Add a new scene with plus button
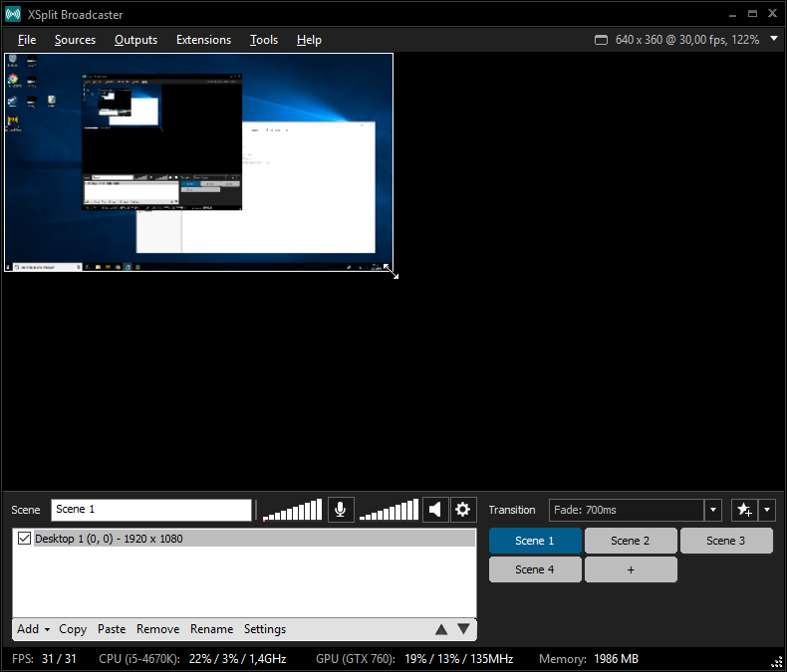Viewport: 787px width, 672px height. pyautogui.click(x=631, y=569)
